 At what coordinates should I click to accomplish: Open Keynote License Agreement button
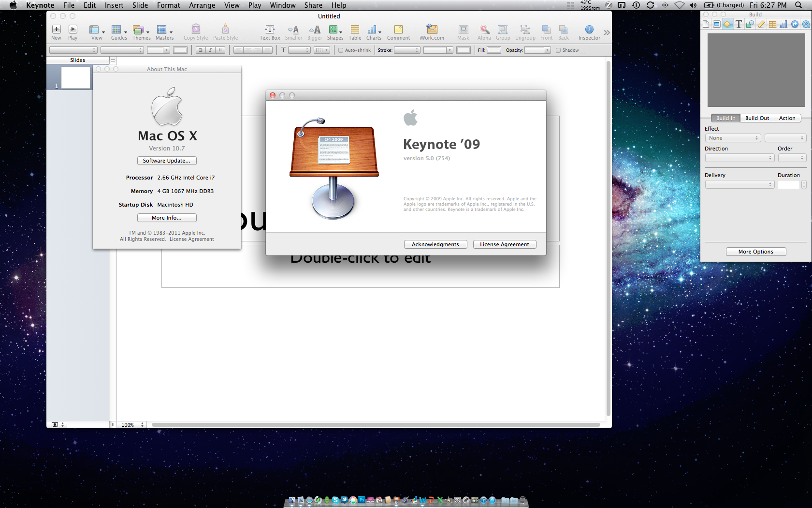pyautogui.click(x=505, y=244)
